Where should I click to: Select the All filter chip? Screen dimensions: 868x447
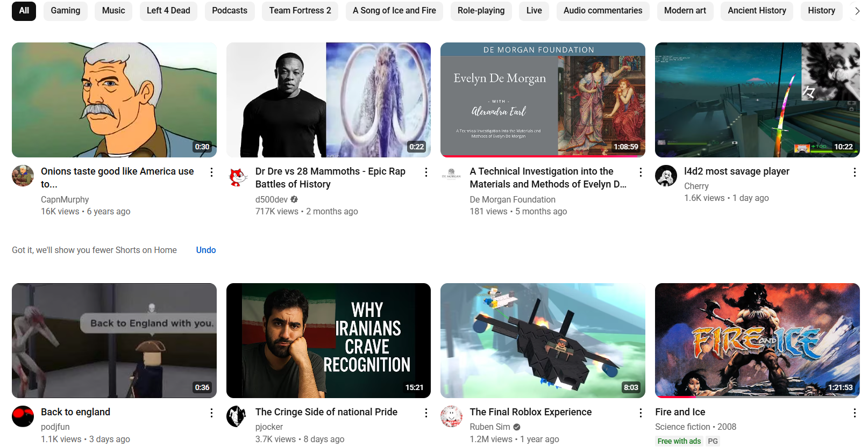tap(24, 11)
